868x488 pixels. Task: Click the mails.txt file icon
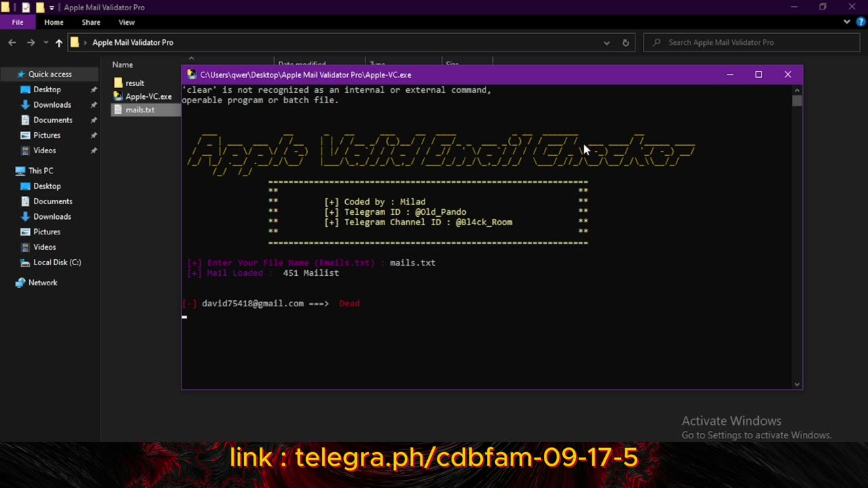[118, 110]
